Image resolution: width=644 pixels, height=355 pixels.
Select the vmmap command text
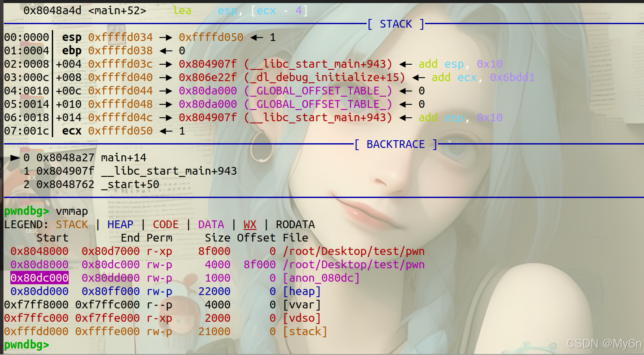[x=72, y=211]
